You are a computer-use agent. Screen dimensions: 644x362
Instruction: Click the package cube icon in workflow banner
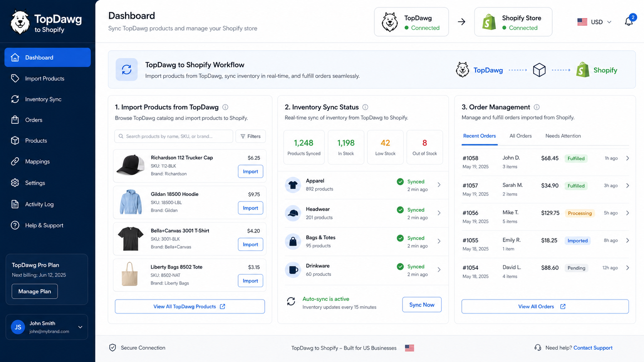(x=539, y=70)
